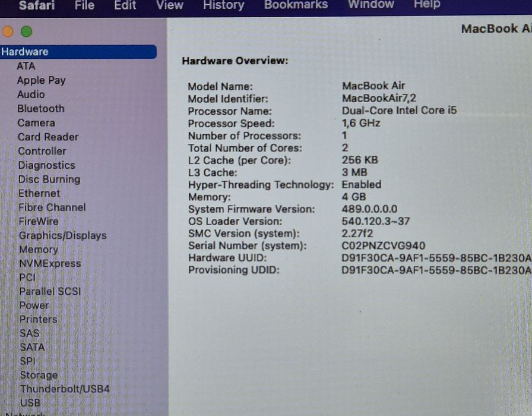Select ATA in the sidebar

pos(26,66)
